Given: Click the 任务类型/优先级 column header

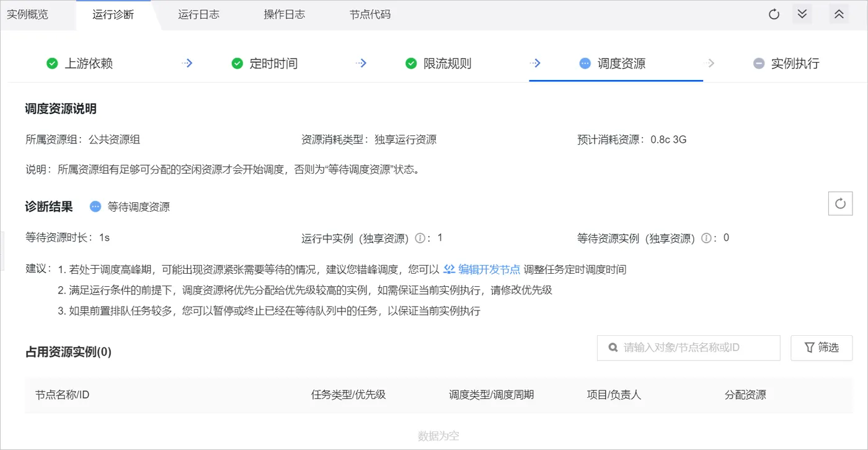Looking at the screenshot, I should 348,395.
